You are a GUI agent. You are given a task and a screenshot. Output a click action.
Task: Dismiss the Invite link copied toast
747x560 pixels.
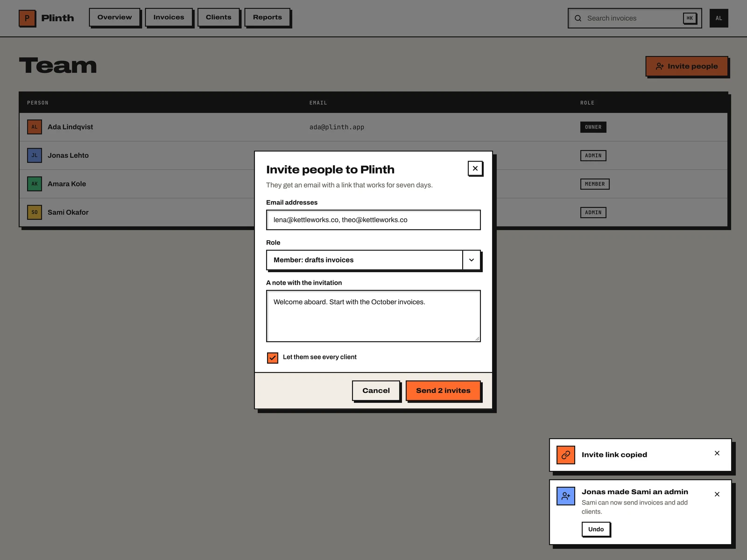(717, 453)
